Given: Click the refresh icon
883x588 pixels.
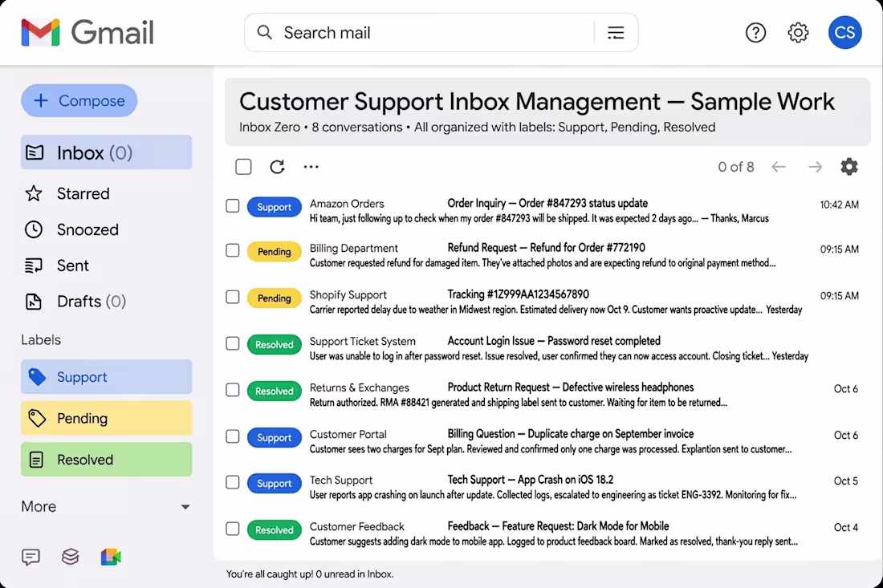Looking at the screenshot, I should pyautogui.click(x=277, y=167).
